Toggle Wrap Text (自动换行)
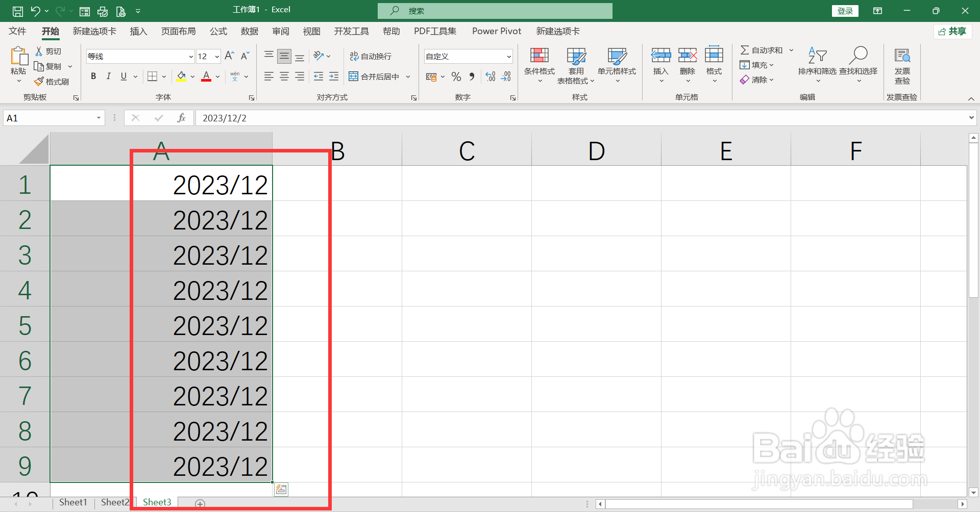Viewport: 980px width, 512px height. tap(371, 56)
